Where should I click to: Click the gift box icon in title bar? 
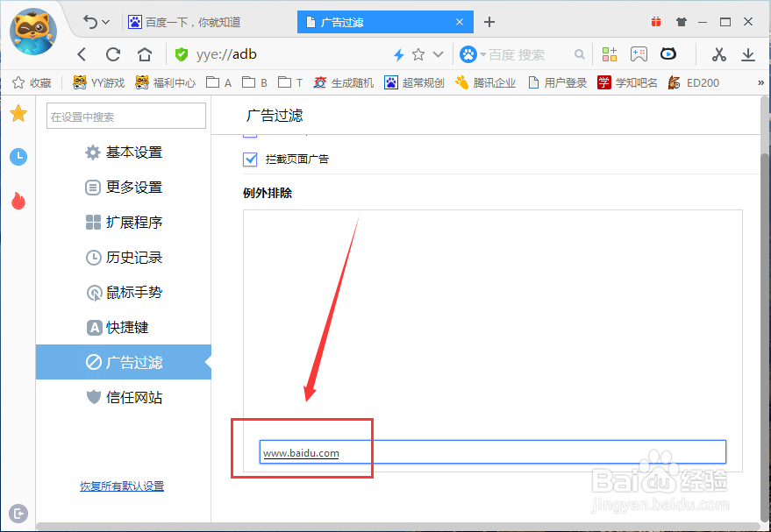pyautogui.click(x=656, y=22)
